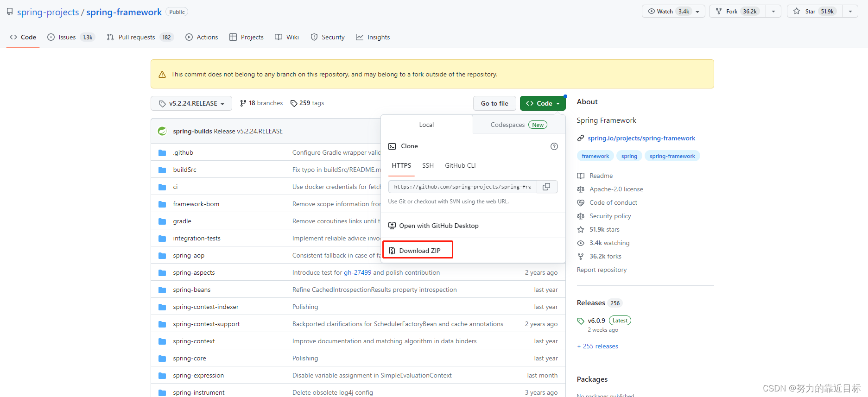The height and width of the screenshot is (397, 868).
Task: Open the Codespaces tab
Action: click(519, 125)
